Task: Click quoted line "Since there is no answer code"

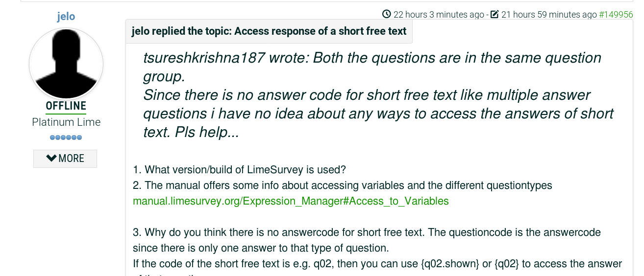Action: (245, 95)
